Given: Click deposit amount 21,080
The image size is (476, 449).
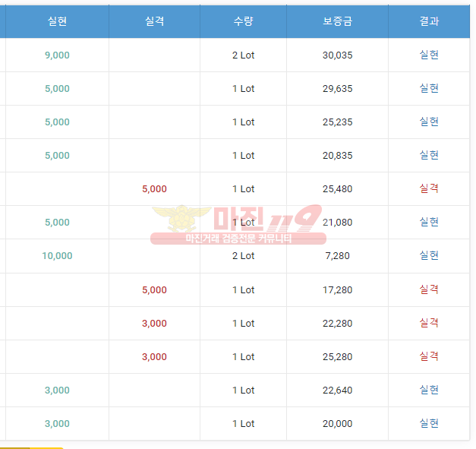Looking at the screenshot, I should pyautogui.click(x=337, y=222).
